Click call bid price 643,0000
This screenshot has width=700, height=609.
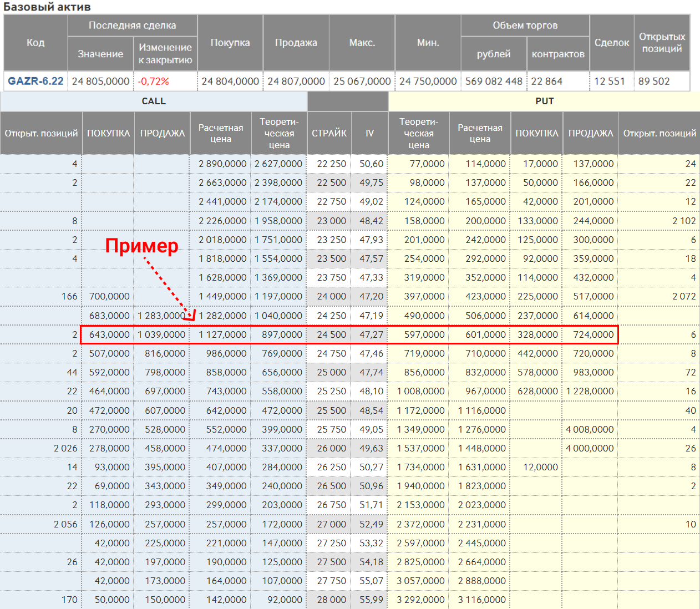tap(109, 334)
